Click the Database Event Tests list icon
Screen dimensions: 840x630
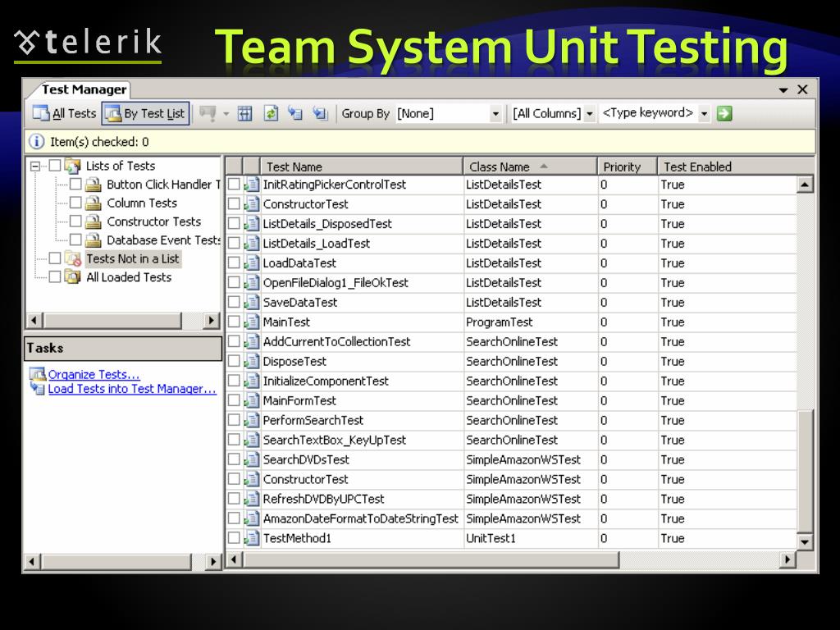94,240
